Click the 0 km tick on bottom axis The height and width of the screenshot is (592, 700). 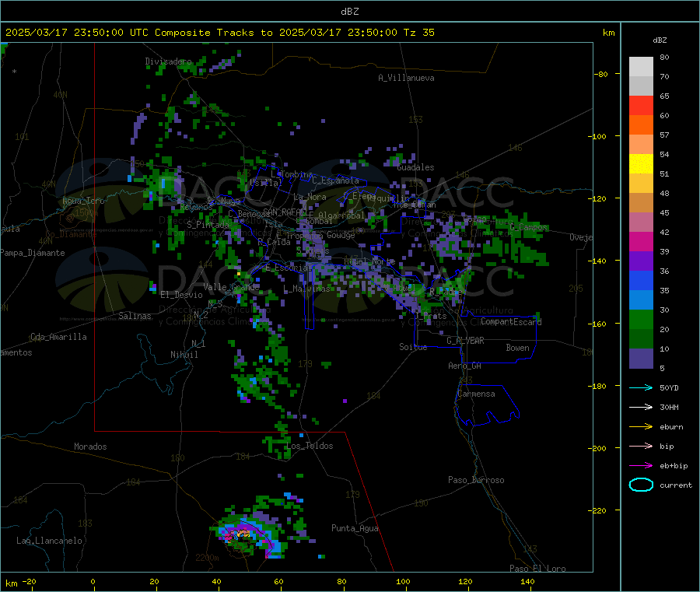coord(93,582)
